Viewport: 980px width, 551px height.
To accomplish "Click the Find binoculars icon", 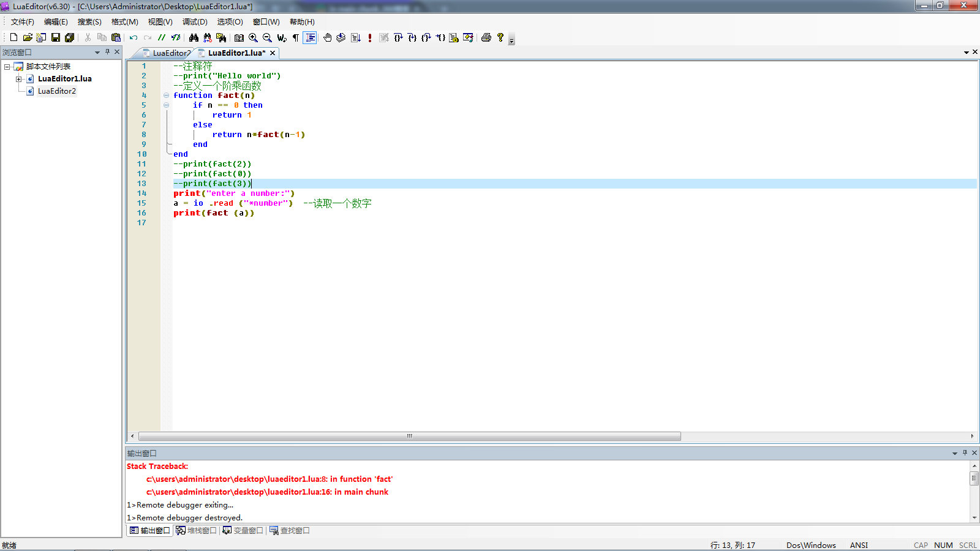I will click(x=194, y=38).
